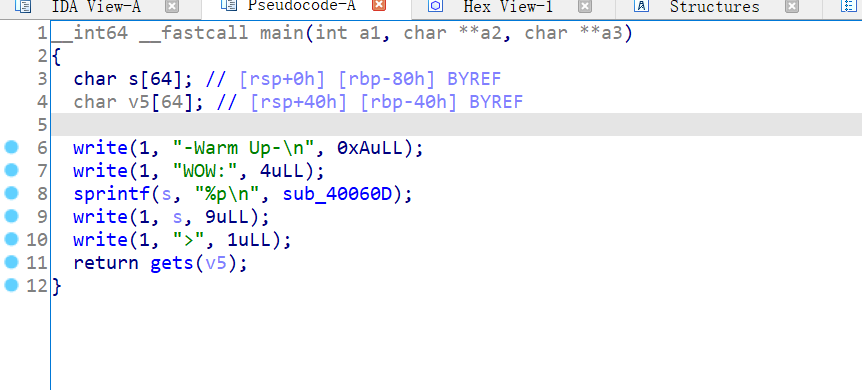Screen dimensions: 862x390
Task: Switch to the IDA View-A tab
Action: (96, 7)
